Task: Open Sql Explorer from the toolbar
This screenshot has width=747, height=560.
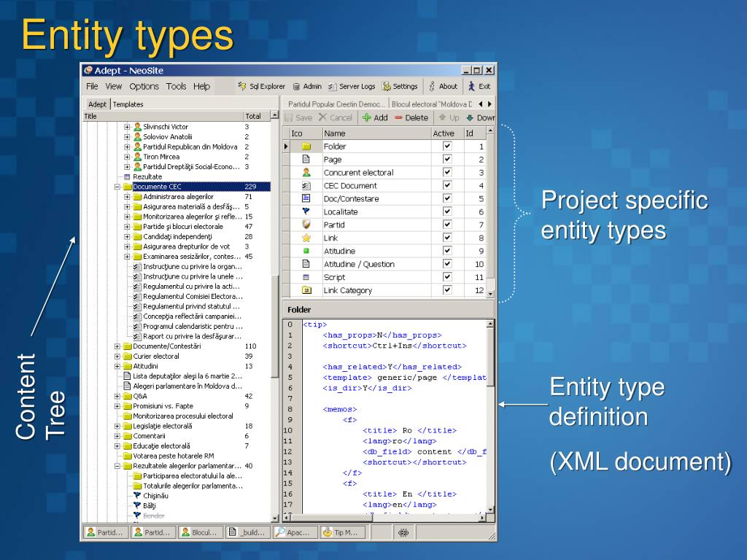Action: 262,86
